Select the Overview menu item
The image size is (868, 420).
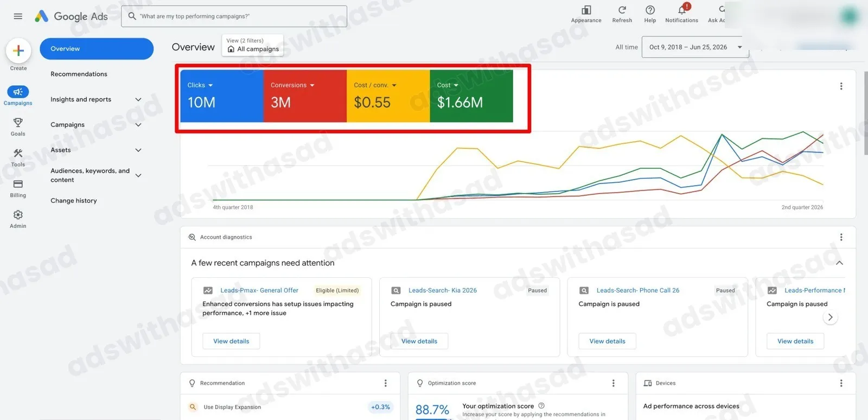[x=97, y=49]
